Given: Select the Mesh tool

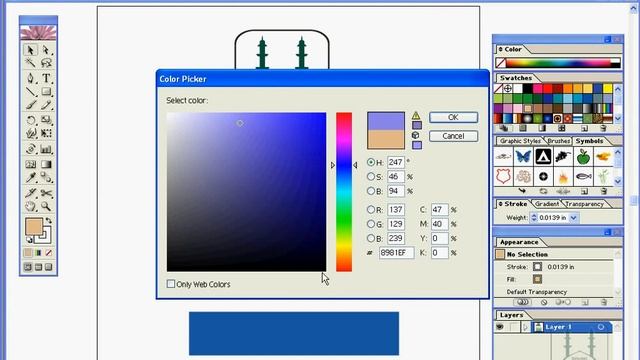Looking at the screenshot, I should click(x=30, y=164).
